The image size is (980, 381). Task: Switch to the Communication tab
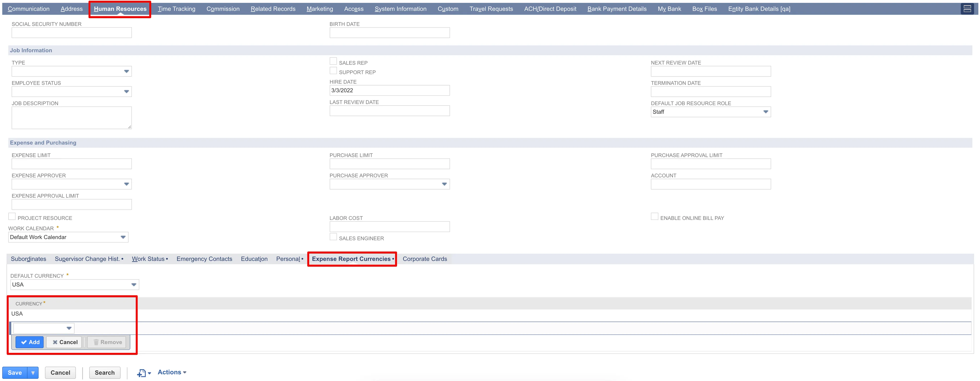click(28, 9)
